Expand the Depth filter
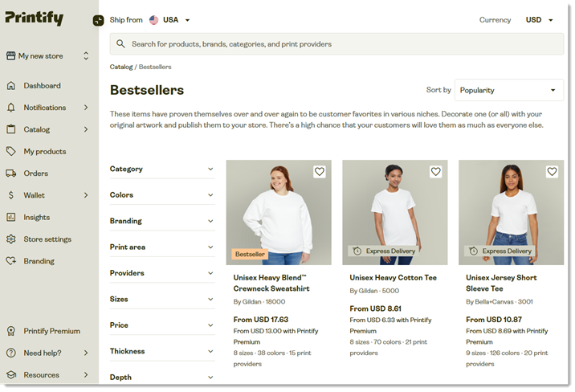This screenshot has height=392, width=575. coord(162,377)
